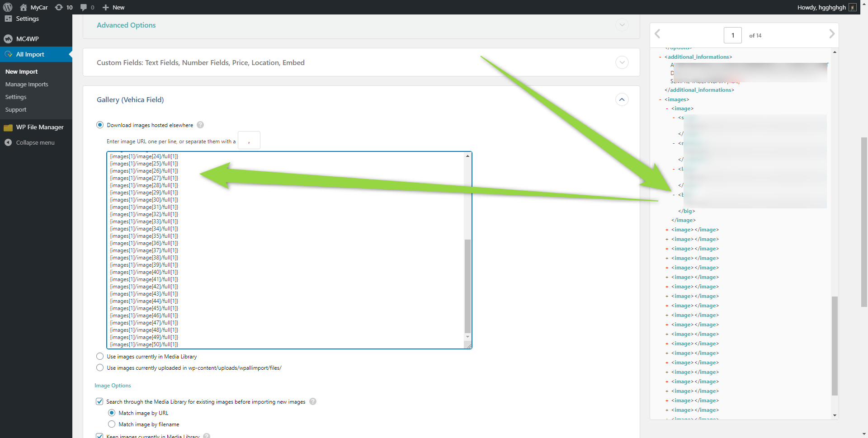Click the image URL separator field

point(249,140)
